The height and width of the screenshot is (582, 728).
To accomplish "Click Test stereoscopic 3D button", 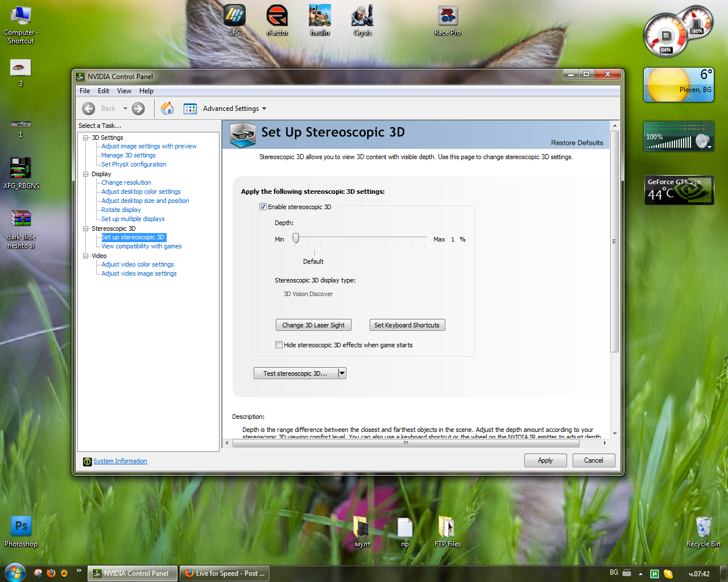I will (296, 373).
